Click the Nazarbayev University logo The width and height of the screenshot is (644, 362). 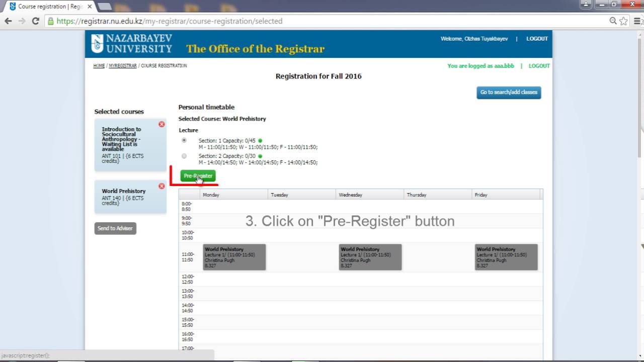[x=132, y=44]
